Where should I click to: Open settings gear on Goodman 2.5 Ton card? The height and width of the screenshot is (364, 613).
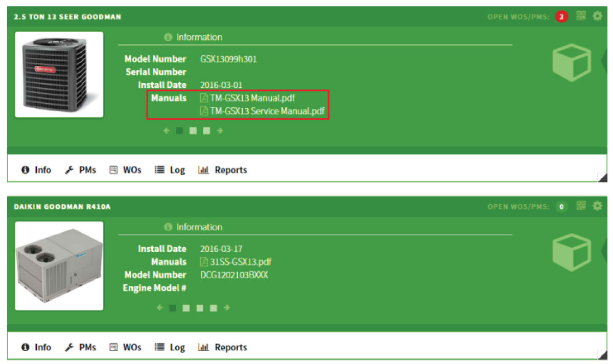click(x=597, y=16)
